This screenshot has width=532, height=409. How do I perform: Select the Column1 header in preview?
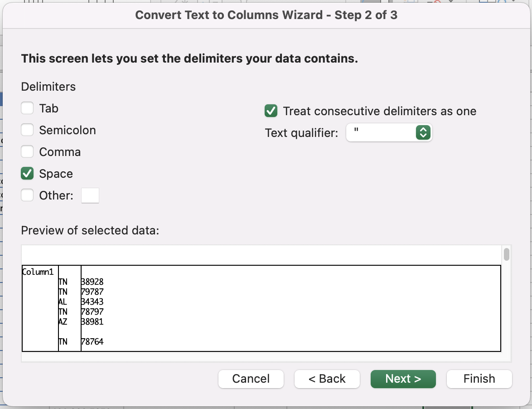pos(38,271)
